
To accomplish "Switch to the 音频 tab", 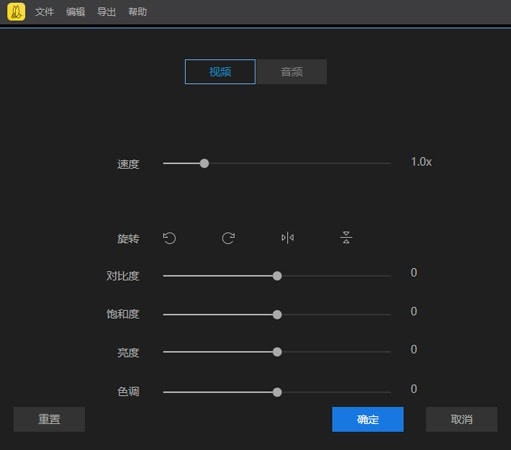I will click(292, 72).
